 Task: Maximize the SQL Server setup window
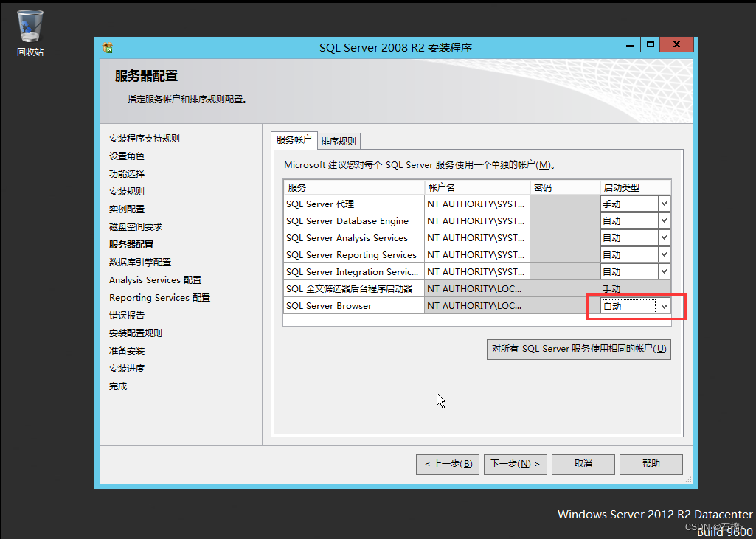click(x=650, y=45)
